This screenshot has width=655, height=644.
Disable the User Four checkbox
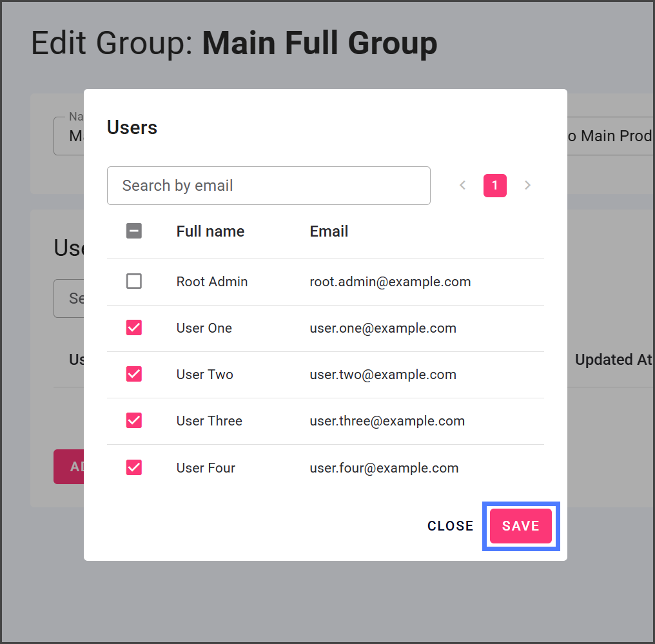tap(134, 467)
